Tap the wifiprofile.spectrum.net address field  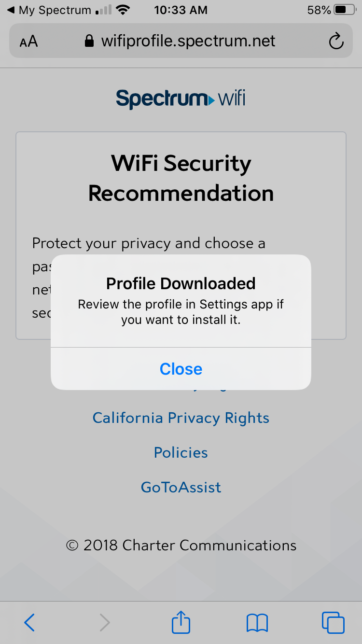pos(188,42)
